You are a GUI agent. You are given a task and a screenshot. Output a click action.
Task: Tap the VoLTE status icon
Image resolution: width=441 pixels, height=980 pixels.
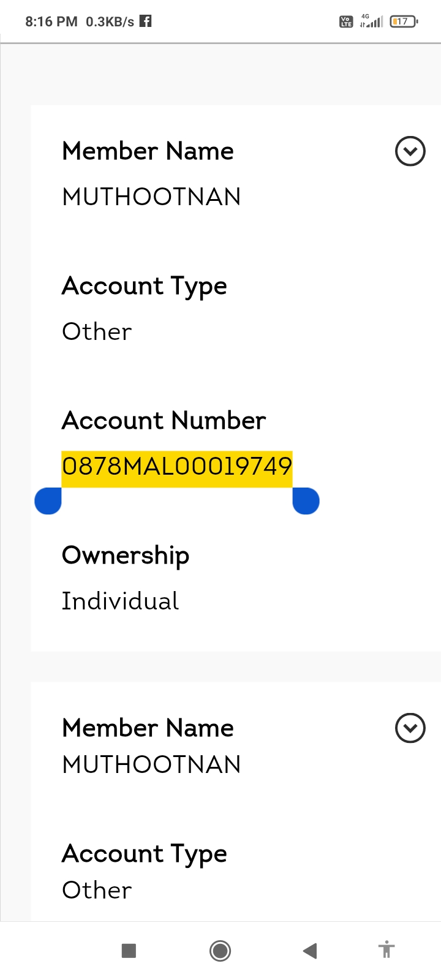click(x=346, y=22)
